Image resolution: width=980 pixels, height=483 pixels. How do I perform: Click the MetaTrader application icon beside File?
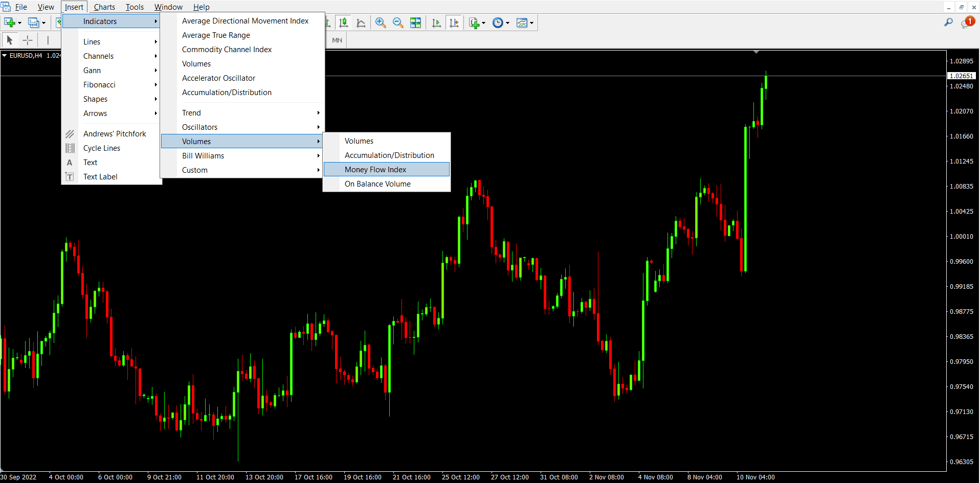(6, 7)
